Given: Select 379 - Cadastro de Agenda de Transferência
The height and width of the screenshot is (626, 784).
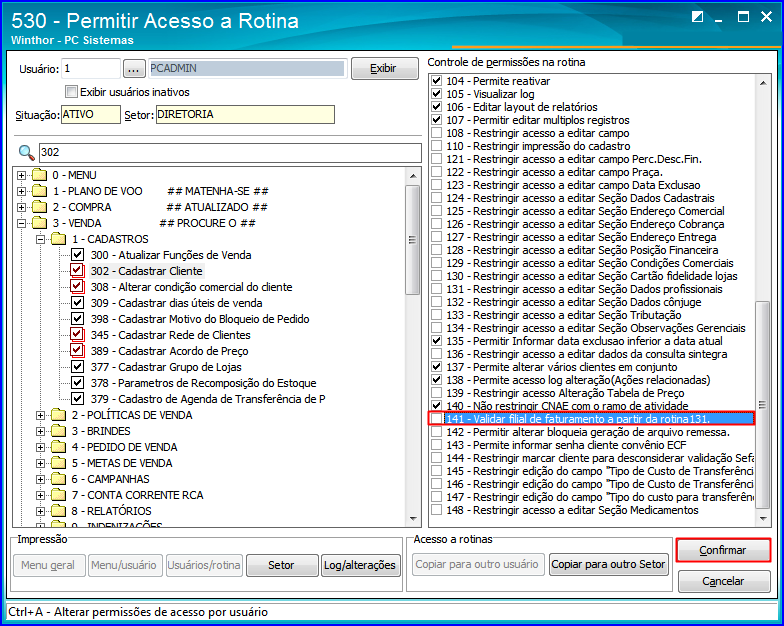Looking at the screenshot, I should tap(208, 399).
